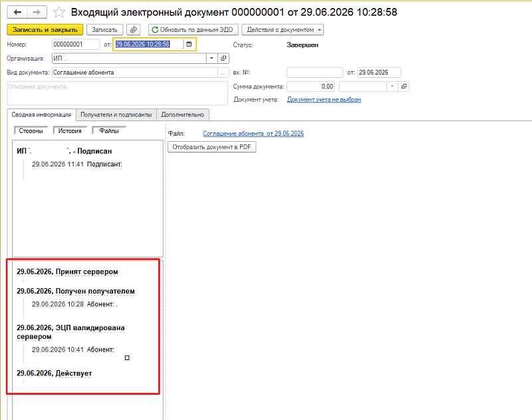Image resolution: width=532 pixels, height=420 pixels.
Task: Open file link Соглашение абонента от 29.06.2026
Action: 253,133
